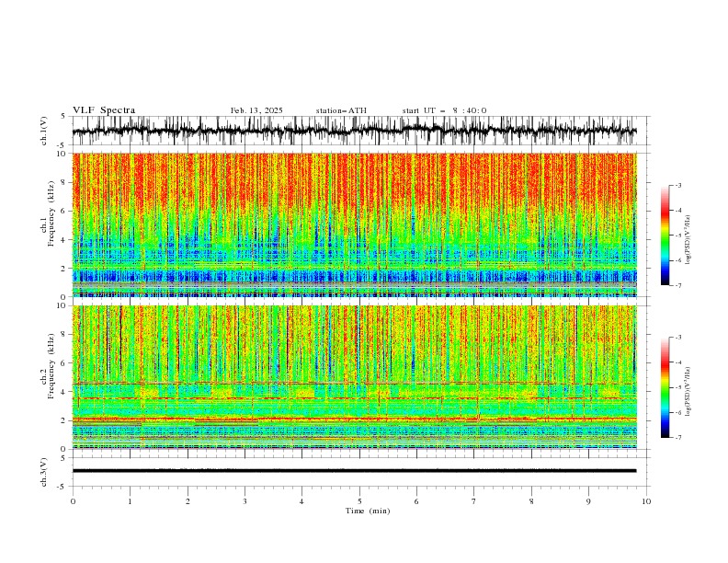Click the "-5" tick on ch.2 colorbar

tap(677, 387)
